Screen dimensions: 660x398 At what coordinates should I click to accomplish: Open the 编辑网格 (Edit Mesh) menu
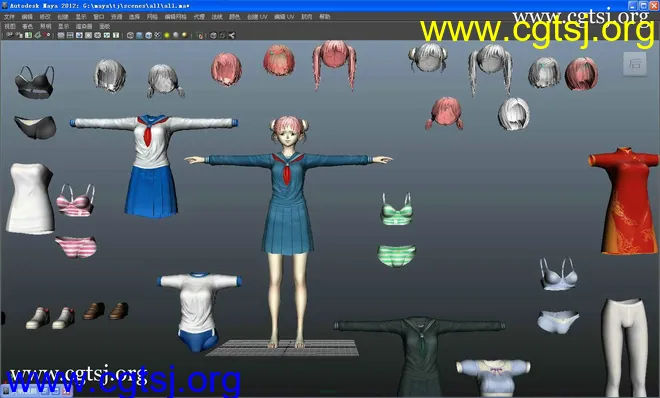pyautogui.click(x=176, y=17)
